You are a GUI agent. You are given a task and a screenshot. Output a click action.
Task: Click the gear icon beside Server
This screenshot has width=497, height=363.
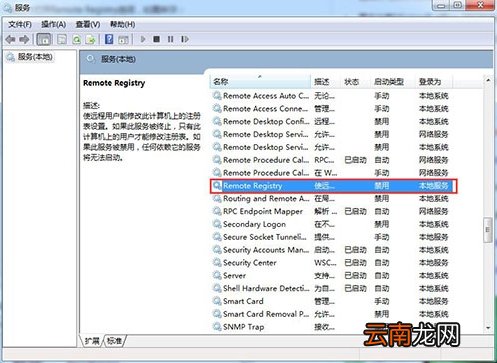[x=217, y=276]
